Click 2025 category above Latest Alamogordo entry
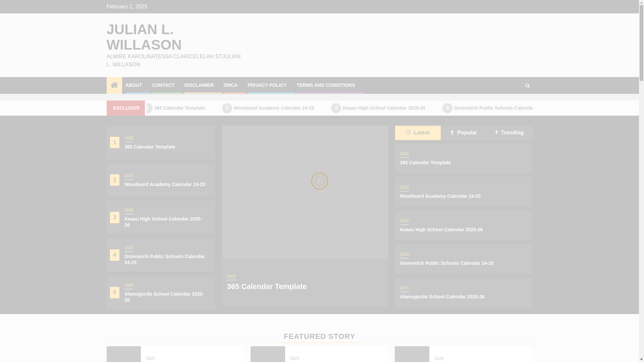 (x=404, y=288)
